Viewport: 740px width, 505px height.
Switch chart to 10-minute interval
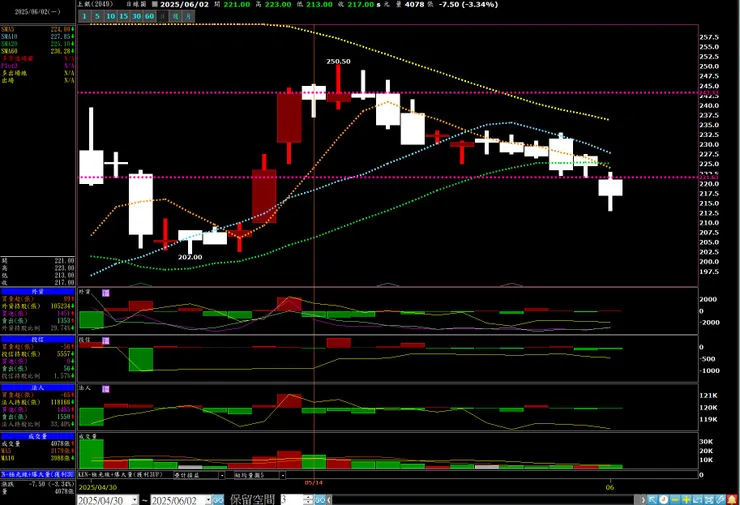(x=110, y=16)
